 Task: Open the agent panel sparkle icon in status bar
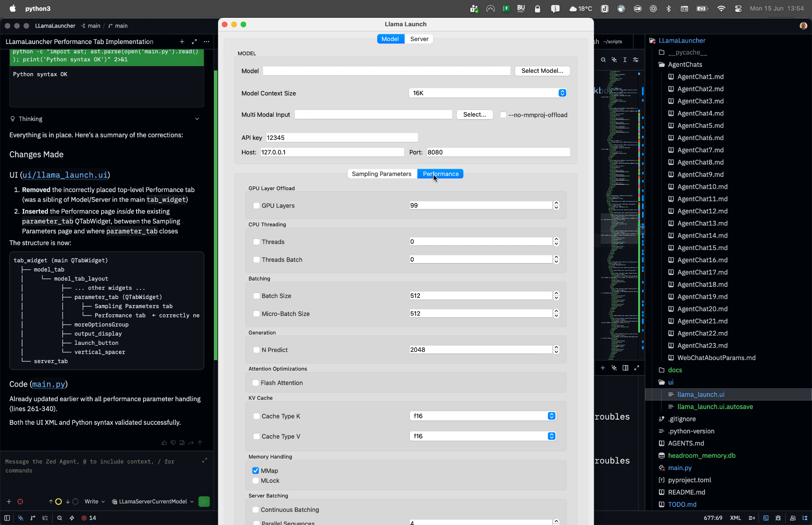[x=21, y=518]
